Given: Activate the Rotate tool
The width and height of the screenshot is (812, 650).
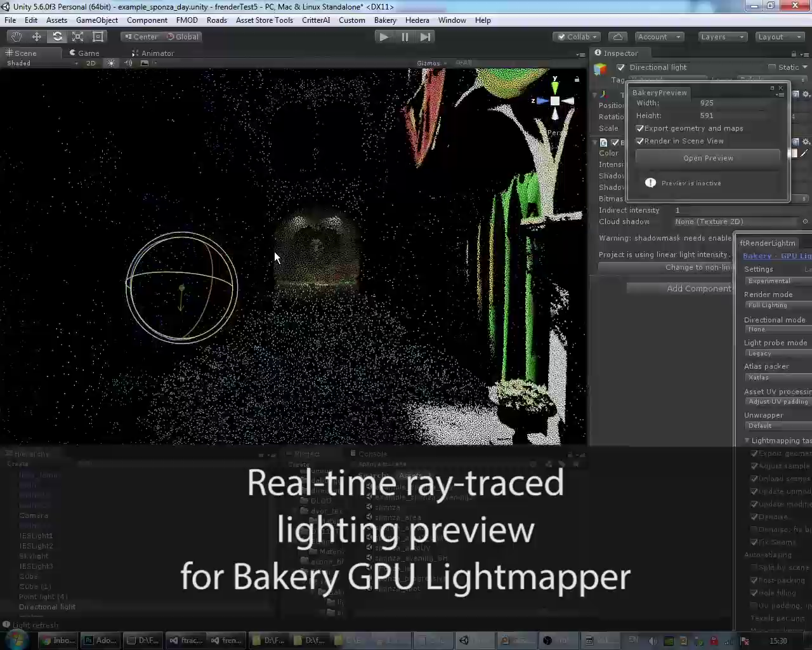Looking at the screenshot, I should pos(57,37).
